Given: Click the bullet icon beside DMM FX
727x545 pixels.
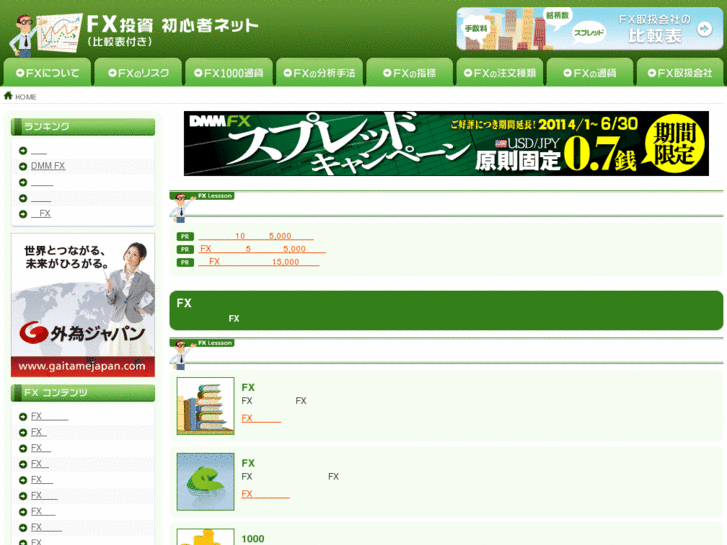Looking at the screenshot, I should (x=23, y=167).
